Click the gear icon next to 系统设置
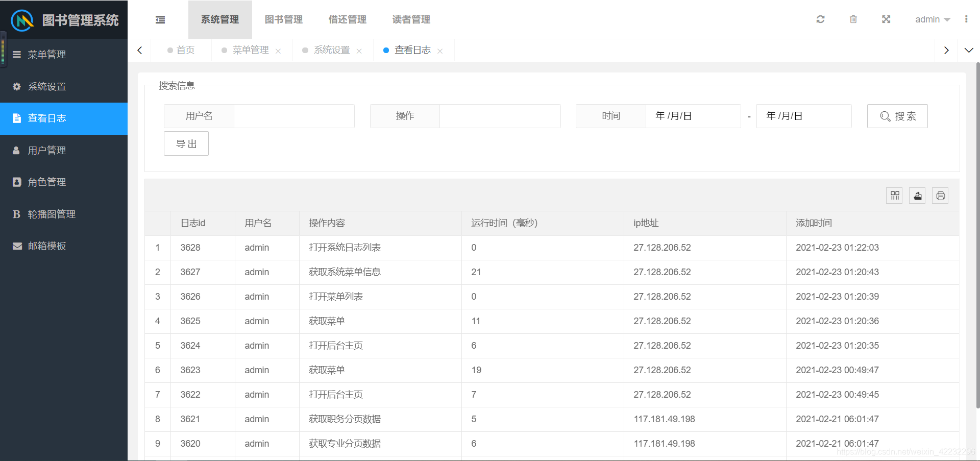 point(16,86)
